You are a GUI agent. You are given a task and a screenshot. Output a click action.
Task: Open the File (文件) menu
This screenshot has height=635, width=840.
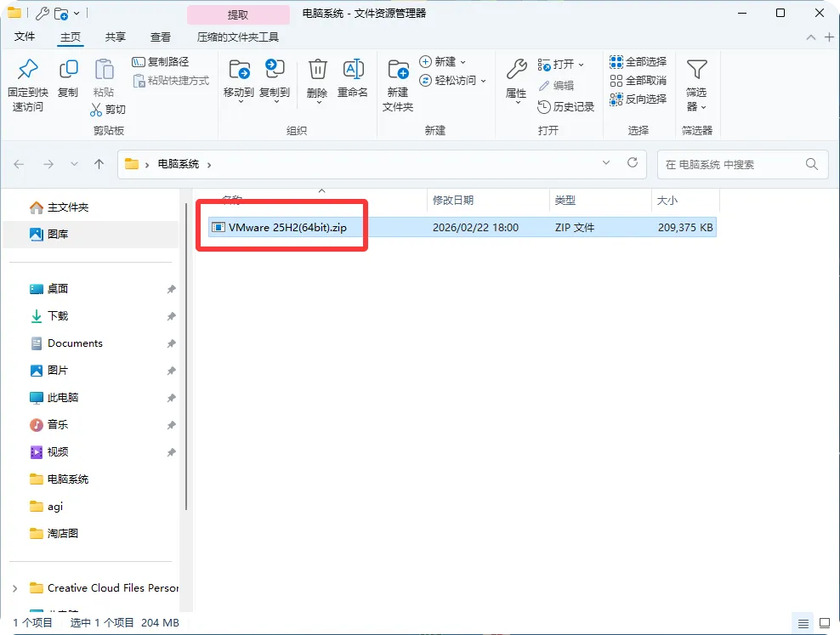25,37
